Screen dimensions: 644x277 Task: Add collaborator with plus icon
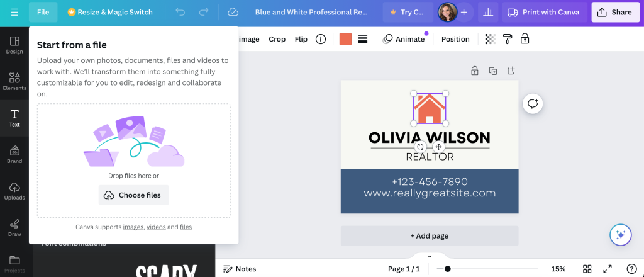[x=464, y=13]
